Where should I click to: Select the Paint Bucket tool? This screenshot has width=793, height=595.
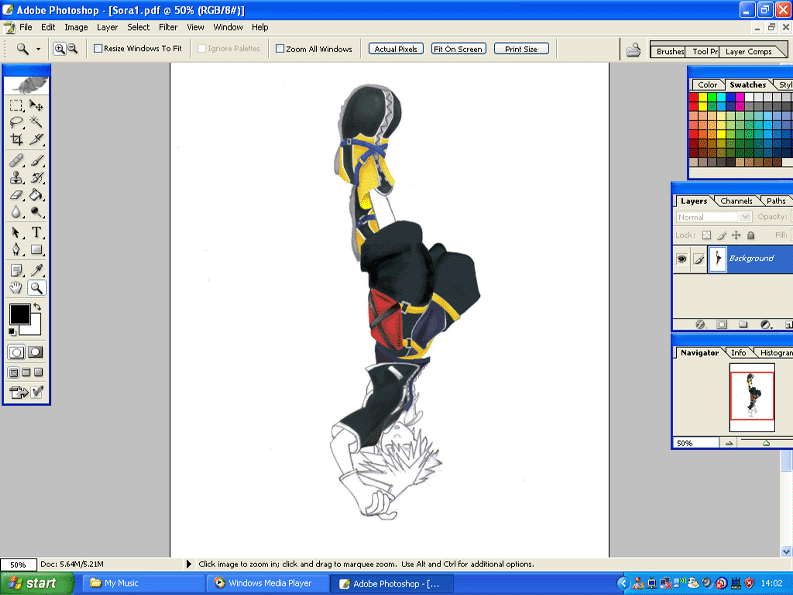tap(36, 195)
